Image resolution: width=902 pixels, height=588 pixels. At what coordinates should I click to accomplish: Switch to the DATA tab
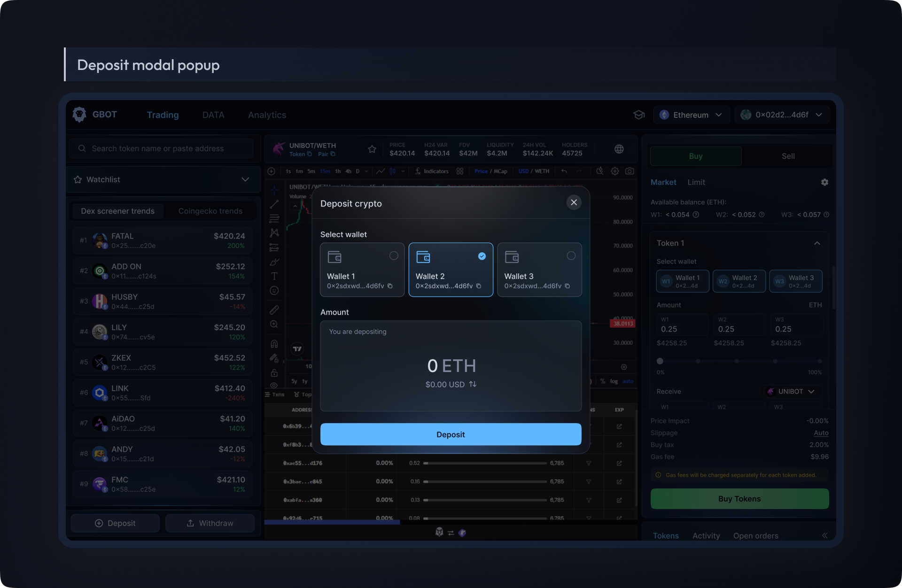coord(213,115)
